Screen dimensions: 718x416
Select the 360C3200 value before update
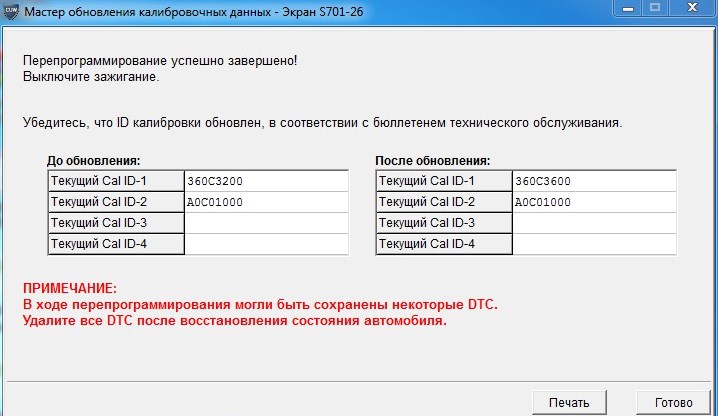[x=215, y=181]
